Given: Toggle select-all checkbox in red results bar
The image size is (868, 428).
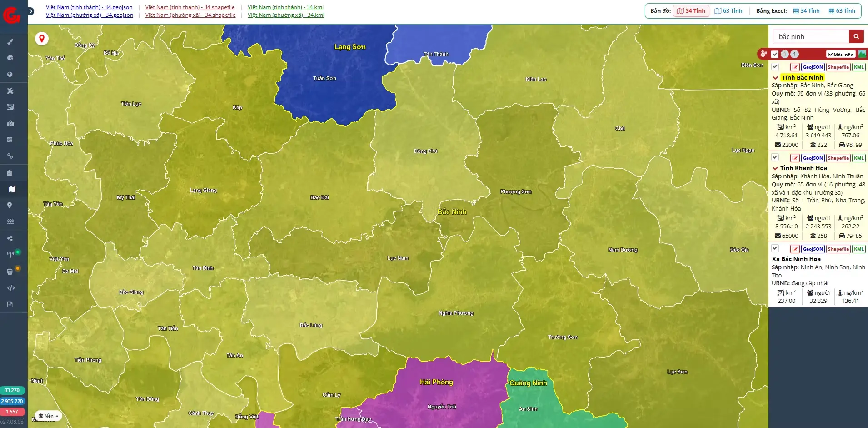Looking at the screenshot, I should point(775,54).
